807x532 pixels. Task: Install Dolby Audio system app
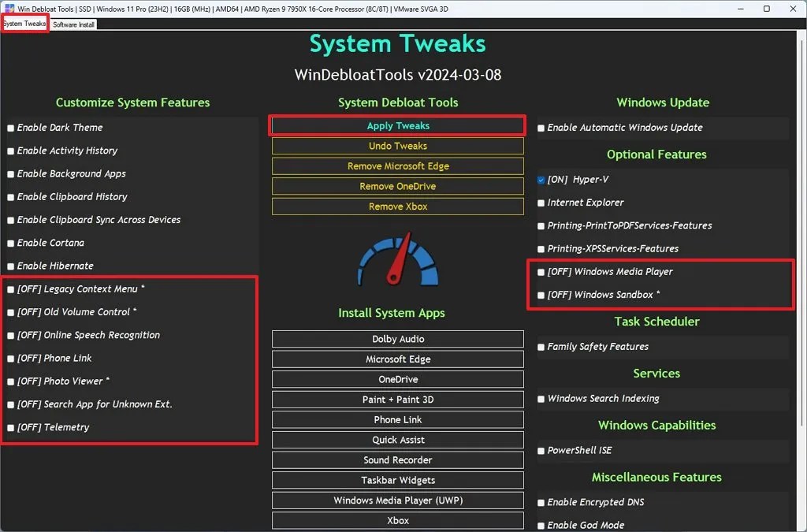tap(398, 339)
